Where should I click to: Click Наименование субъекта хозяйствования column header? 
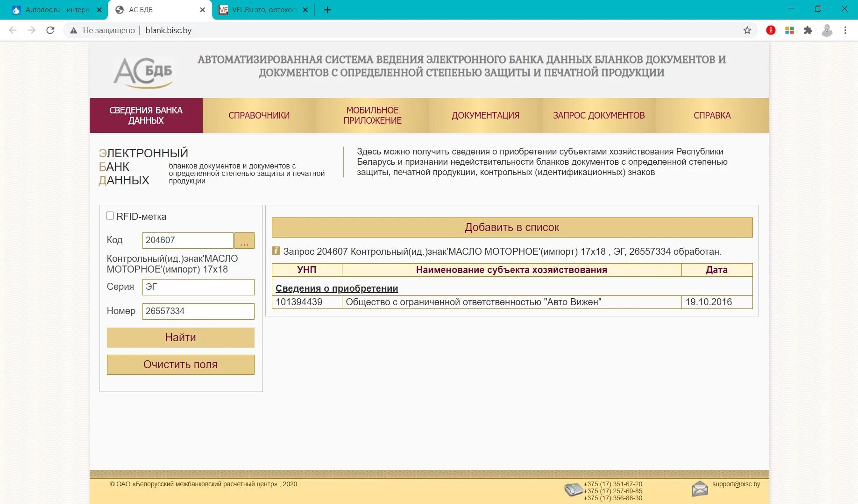tap(511, 270)
